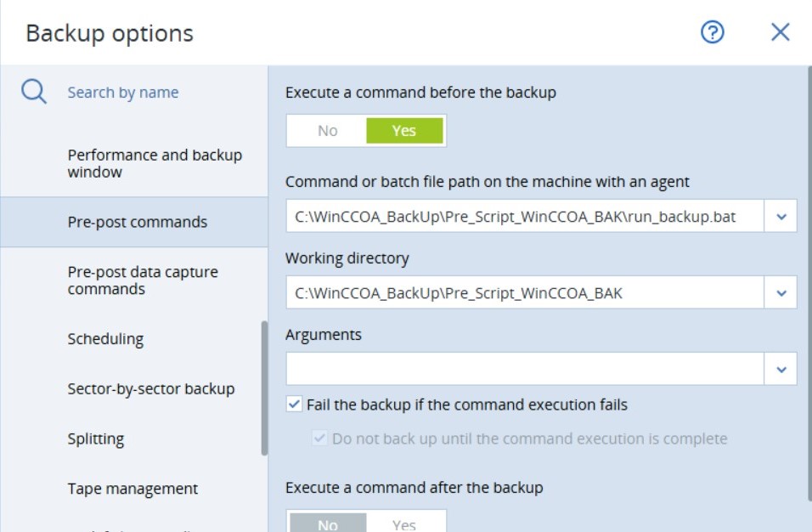
Task: Open the Scheduling options
Action: (105, 339)
